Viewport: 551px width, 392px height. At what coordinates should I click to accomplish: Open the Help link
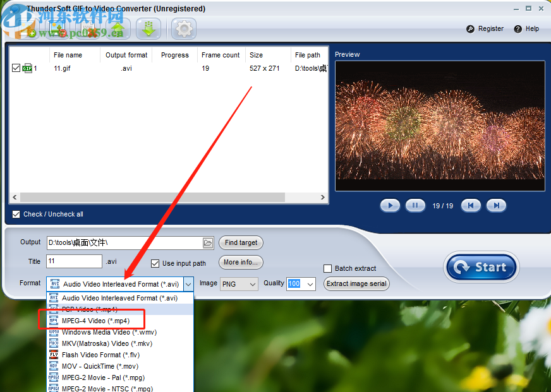(x=532, y=29)
